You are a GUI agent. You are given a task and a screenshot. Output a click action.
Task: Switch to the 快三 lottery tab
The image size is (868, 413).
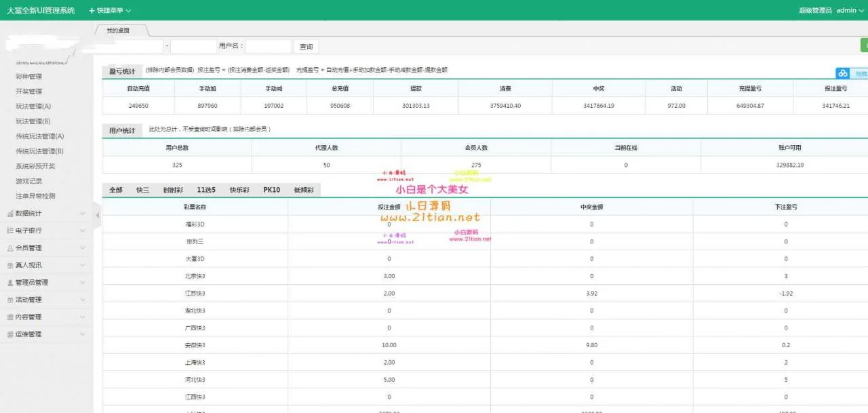(142, 191)
